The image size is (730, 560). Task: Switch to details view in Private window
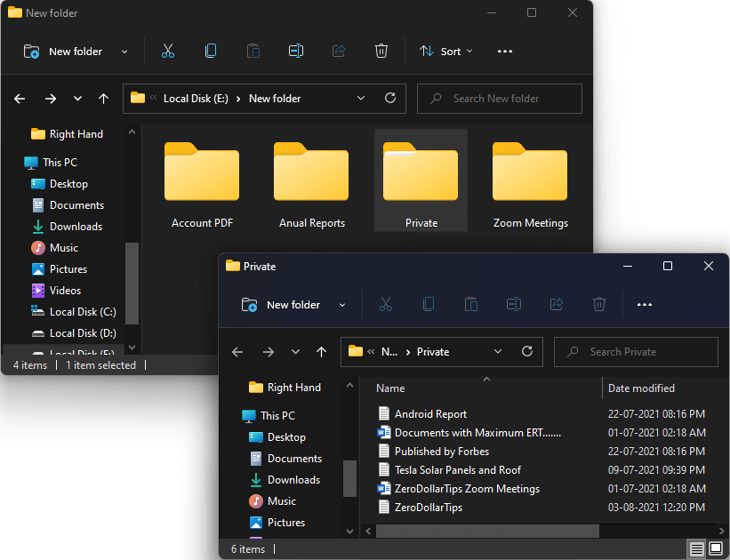tap(697, 549)
